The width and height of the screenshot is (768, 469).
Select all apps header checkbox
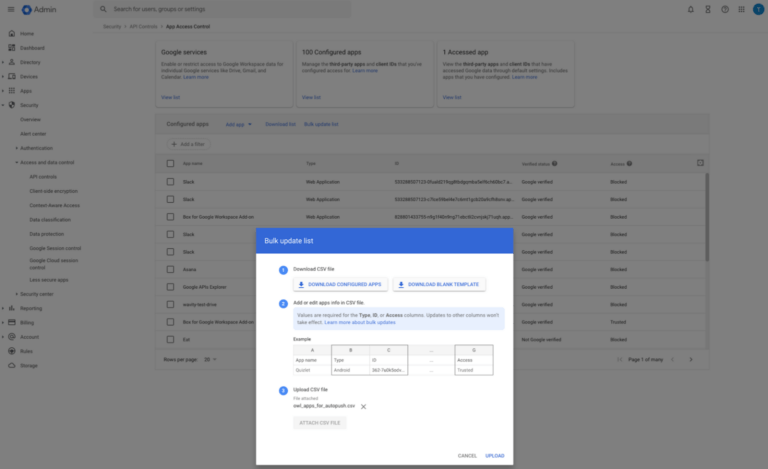pyautogui.click(x=170, y=164)
